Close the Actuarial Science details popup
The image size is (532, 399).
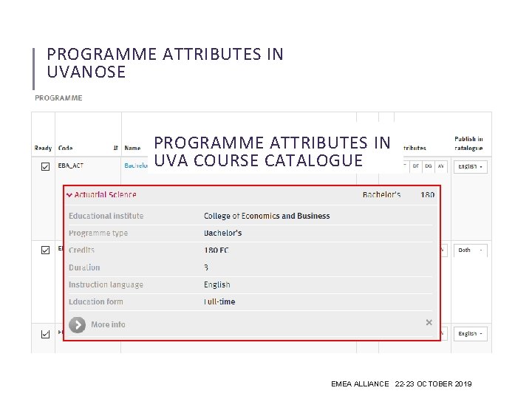pos(429,323)
